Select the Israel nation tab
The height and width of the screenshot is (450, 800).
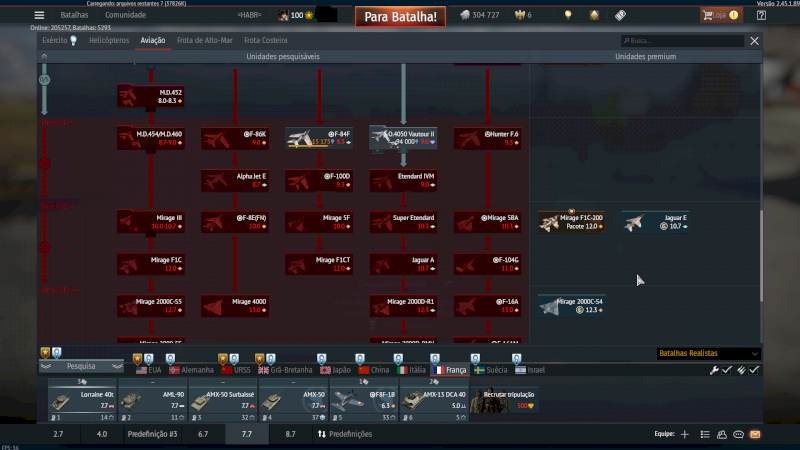pyautogui.click(x=530, y=370)
